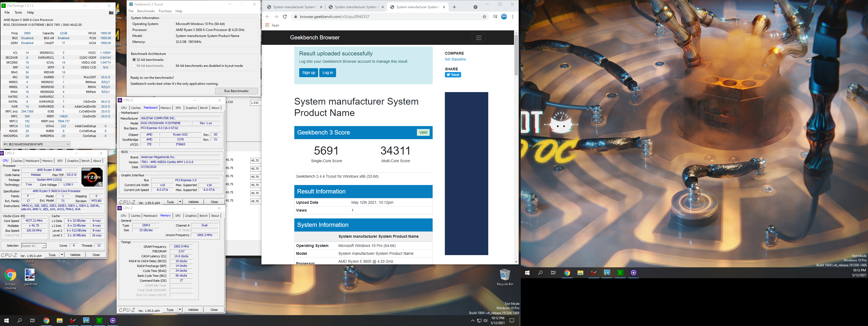868x326 pixels.
Task: Click the single-core score 5691
Action: [326, 151]
